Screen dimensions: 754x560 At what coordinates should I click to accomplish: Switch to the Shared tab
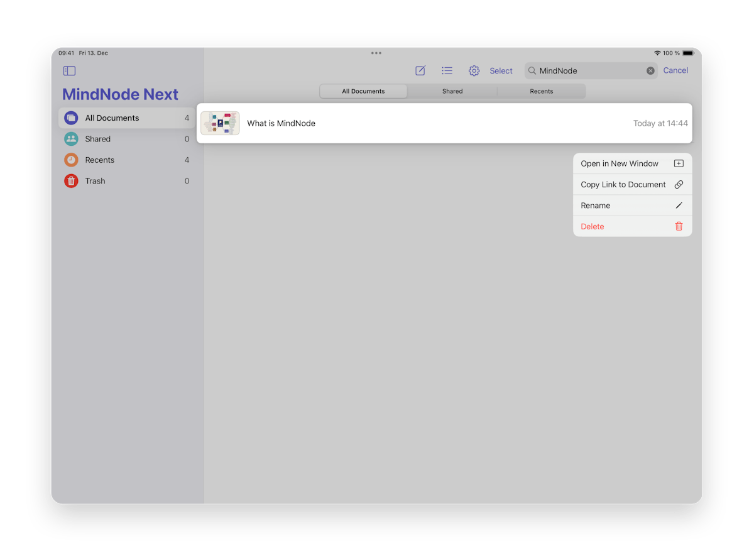pos(452,91)
